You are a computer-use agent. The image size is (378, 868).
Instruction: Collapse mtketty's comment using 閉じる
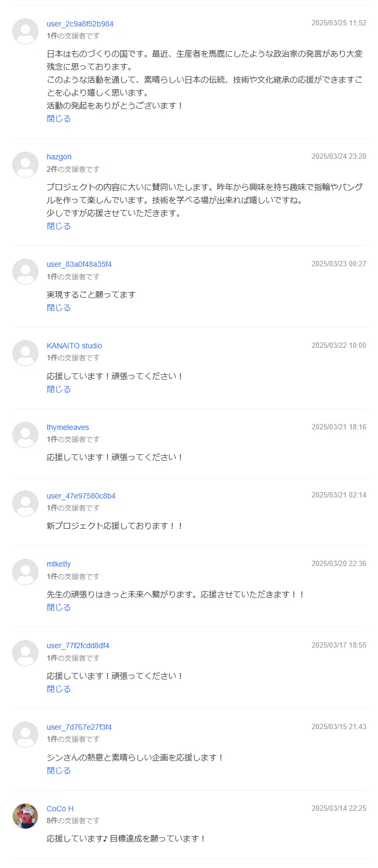pos(58,608)
